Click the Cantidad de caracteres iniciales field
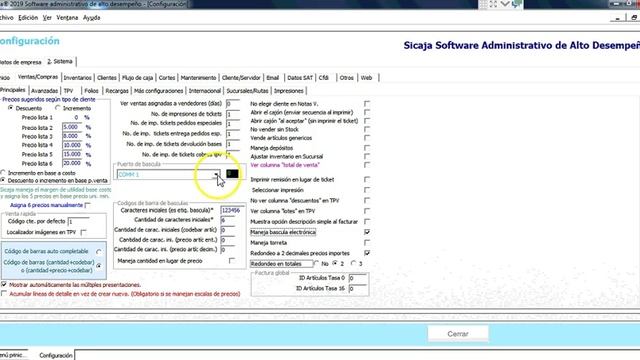The height and width of the screenshot is (360, 640). (228, 220)
